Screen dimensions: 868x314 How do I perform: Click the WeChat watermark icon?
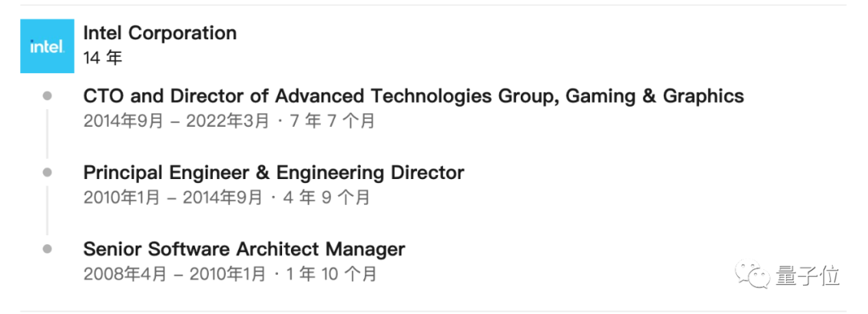[751, 276]
